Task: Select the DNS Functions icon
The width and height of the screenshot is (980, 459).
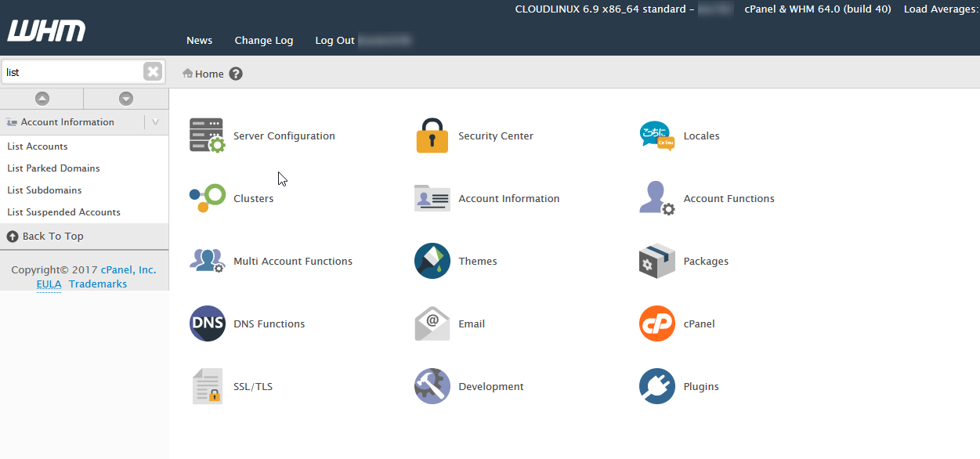Action: click(x=207, y=323)
